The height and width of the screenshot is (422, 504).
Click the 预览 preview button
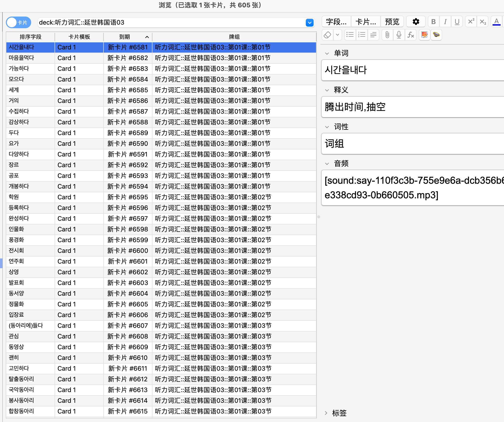click(x=392, y=22)
